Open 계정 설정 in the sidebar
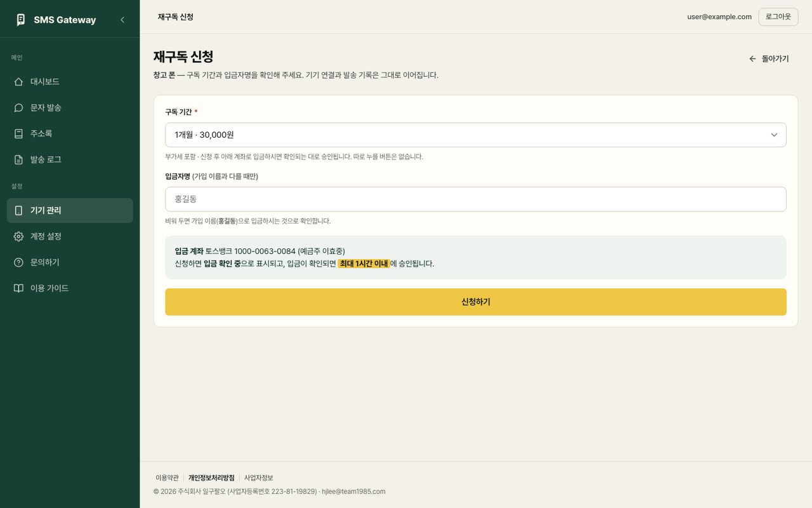Image resolution: width=812 pixels, height=508 pixels. (x=70, y=236)
